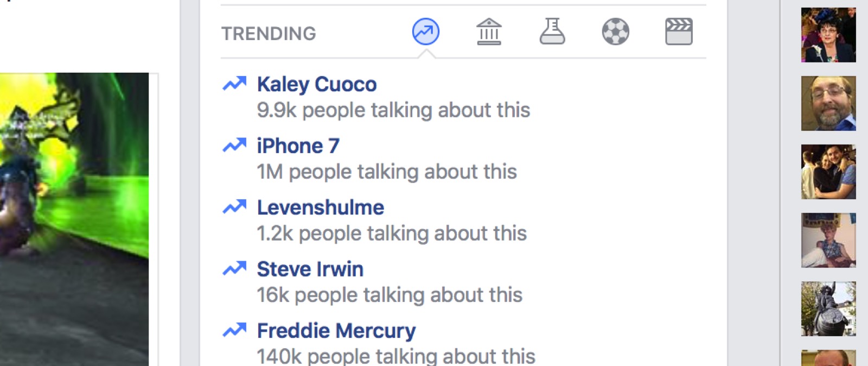
Task: Open Entertainment trending clapperboard icon
Action: coord(679,31)
